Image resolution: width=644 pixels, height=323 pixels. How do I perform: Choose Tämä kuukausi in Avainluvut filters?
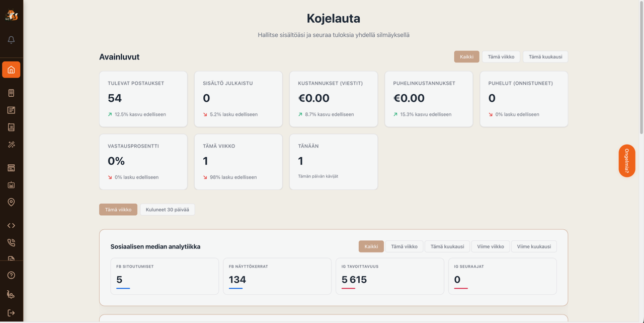point(545,56)
